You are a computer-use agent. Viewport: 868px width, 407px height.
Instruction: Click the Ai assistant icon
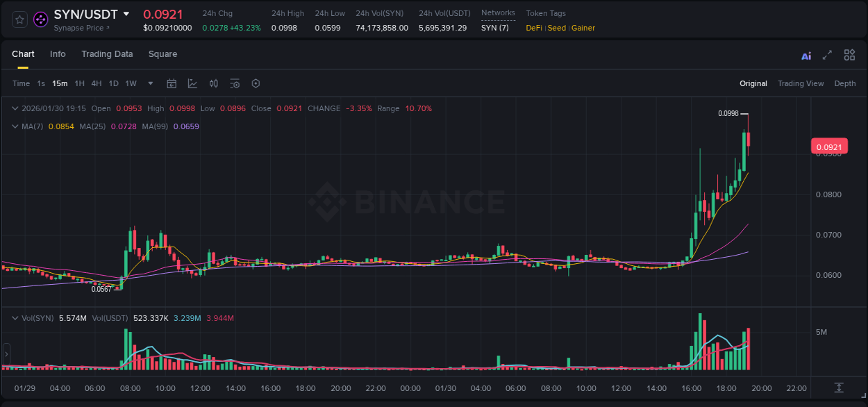806,55
